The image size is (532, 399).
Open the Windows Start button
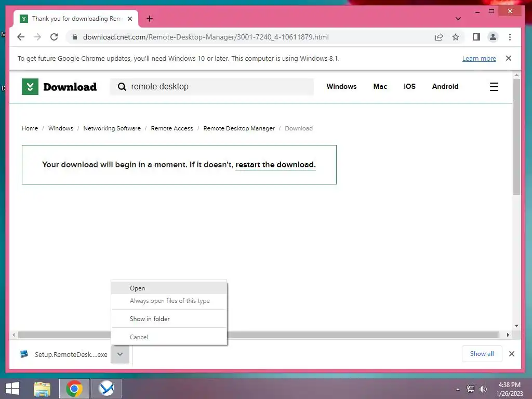[x=12, y=389]
